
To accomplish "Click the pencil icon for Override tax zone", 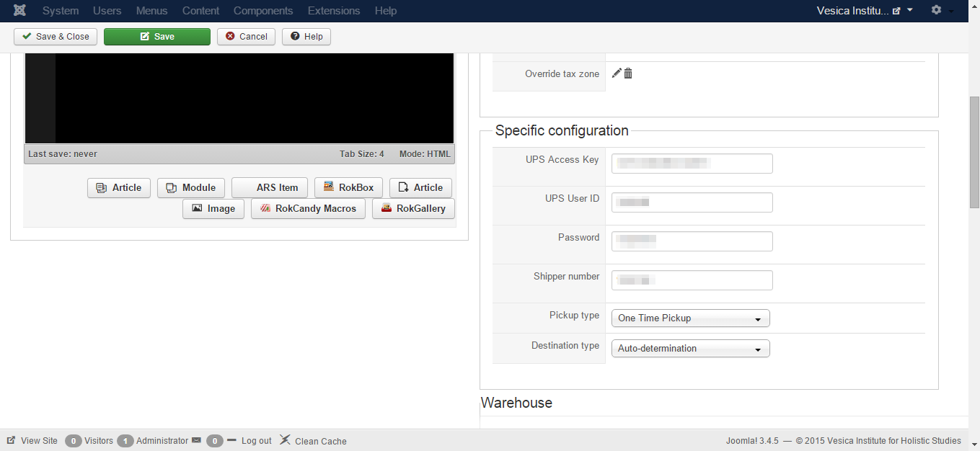I will point(617,73).
